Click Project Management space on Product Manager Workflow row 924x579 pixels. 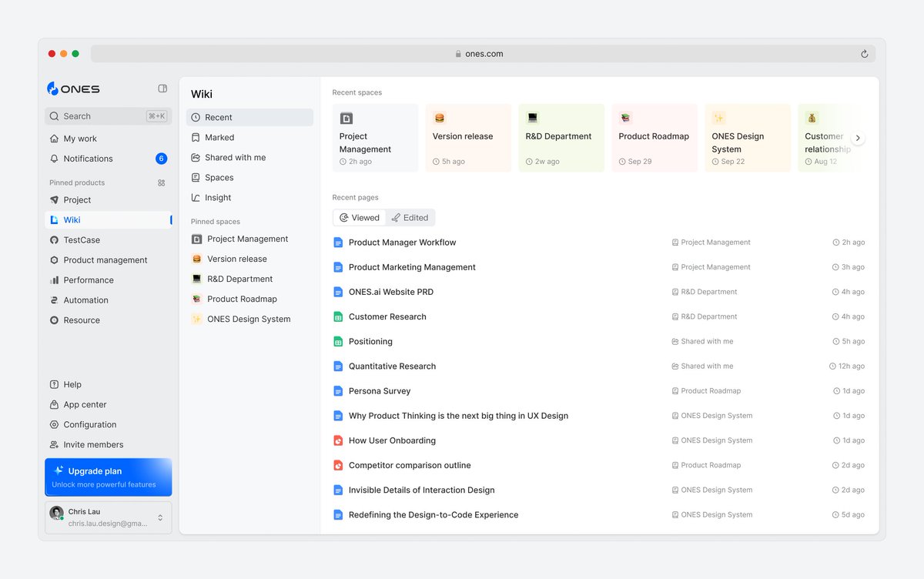[x=711, y=243]
